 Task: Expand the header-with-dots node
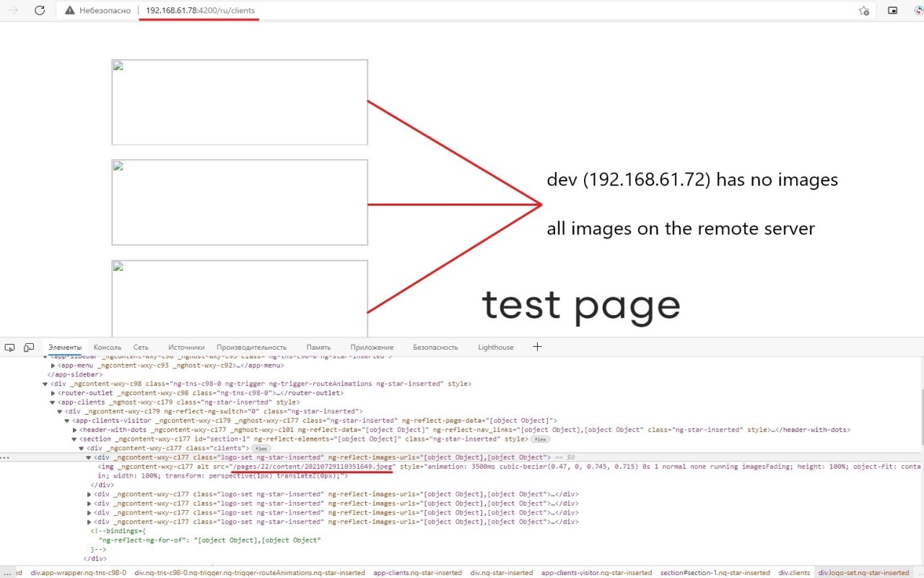[74, 430]
